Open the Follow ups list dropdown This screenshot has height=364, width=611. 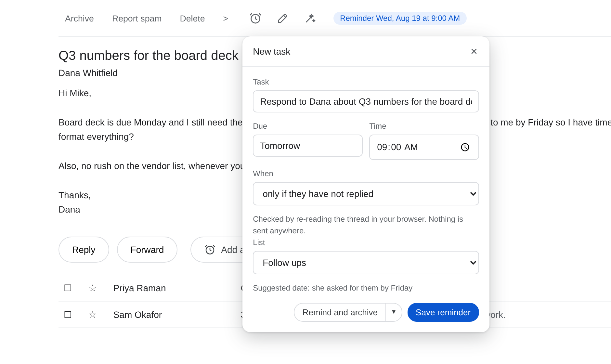tap(366, 263)
